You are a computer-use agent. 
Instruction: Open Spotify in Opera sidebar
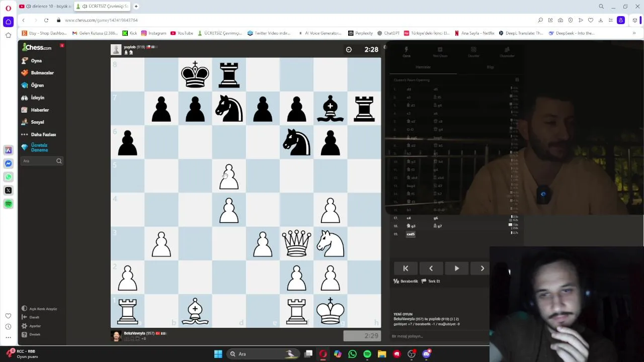point(8,204)
